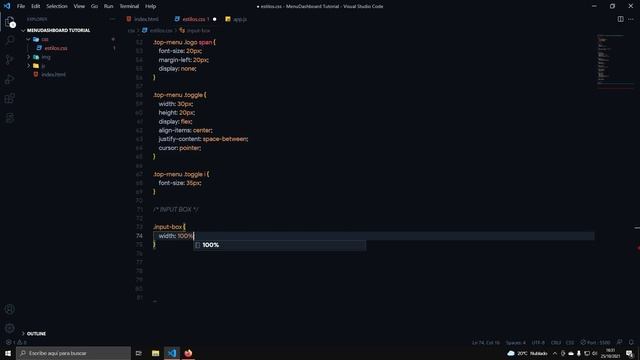This screenshot has width=640, height=360.
Task: Click UTF-8 encoding in status bar
Action: (x=538, y=342)
